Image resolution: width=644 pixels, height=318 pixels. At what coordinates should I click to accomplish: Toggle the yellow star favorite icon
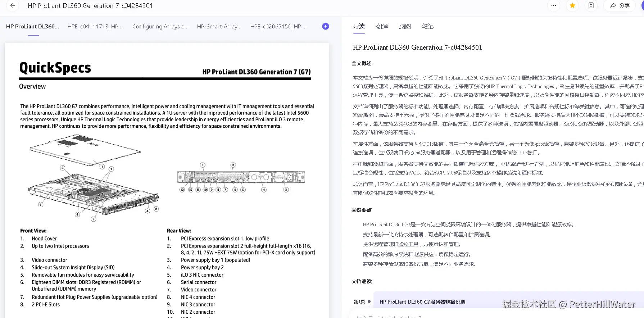pos(572,5)
